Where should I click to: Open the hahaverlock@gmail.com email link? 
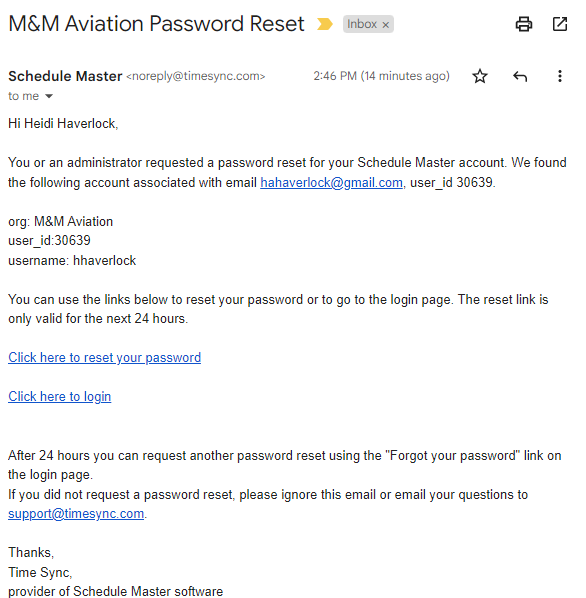pos(331,183)
